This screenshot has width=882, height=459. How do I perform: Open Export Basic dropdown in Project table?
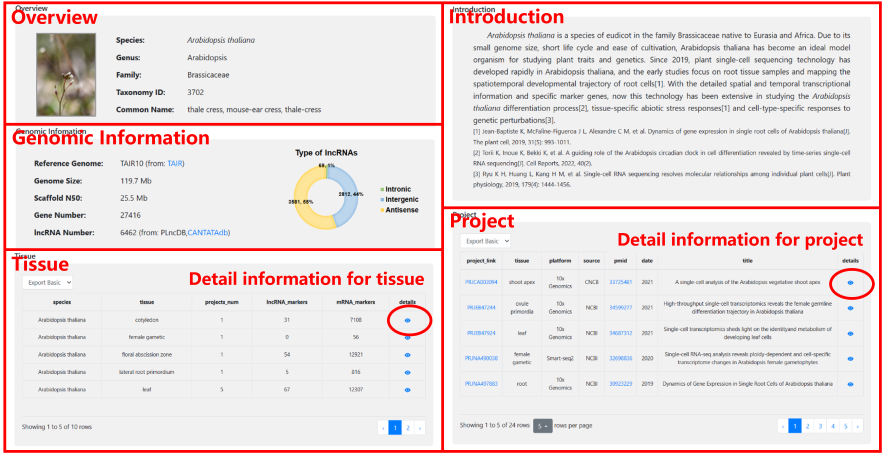pyautogui.click(x=485, y=241)
